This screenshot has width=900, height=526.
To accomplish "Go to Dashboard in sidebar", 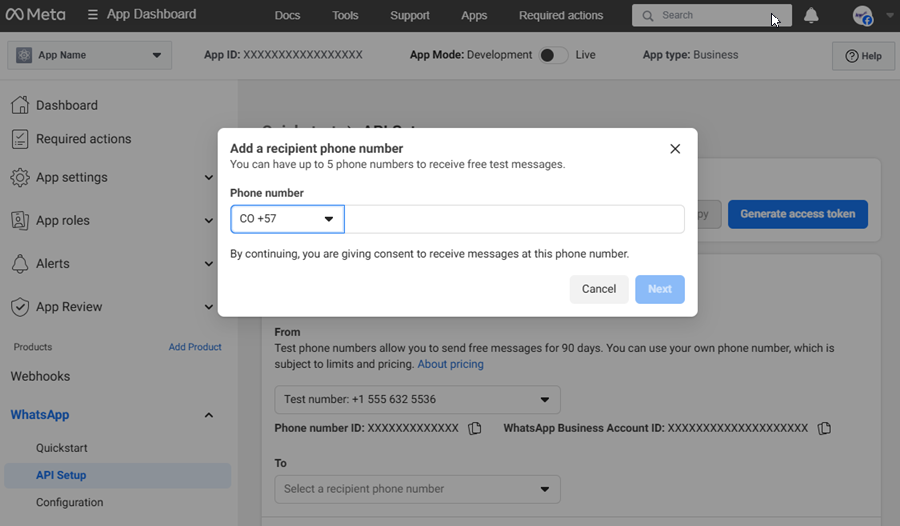I will [x=67, y=105].
